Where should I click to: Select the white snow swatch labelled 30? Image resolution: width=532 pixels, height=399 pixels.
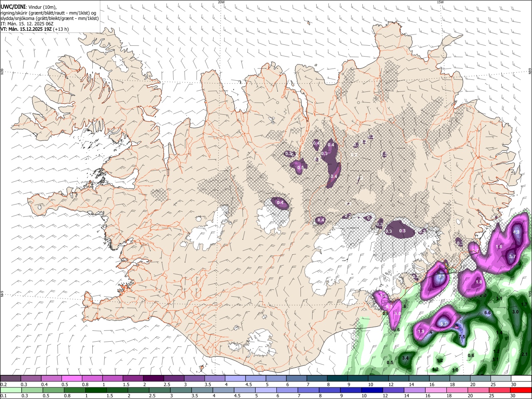point(521,379)
